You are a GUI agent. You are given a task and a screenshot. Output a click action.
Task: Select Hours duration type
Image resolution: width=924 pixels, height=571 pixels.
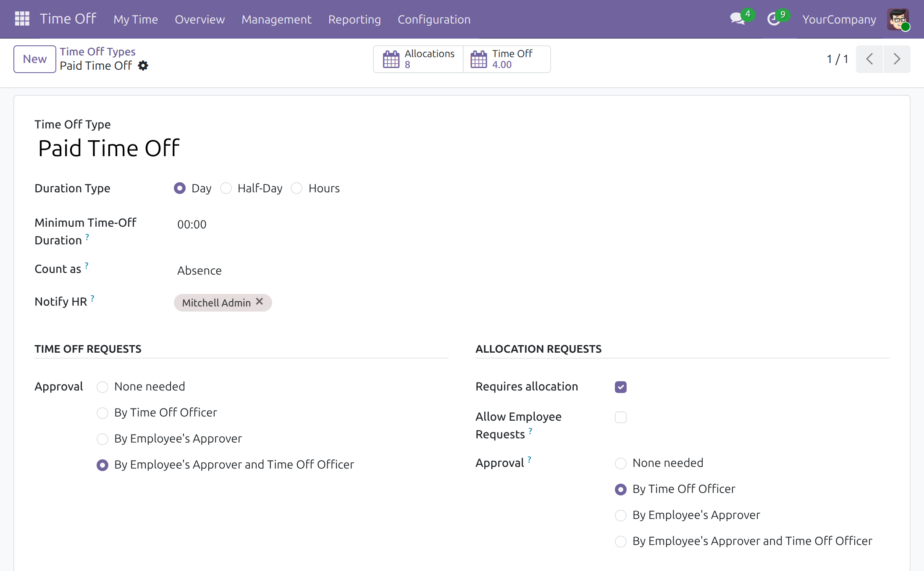click(297, 188)
